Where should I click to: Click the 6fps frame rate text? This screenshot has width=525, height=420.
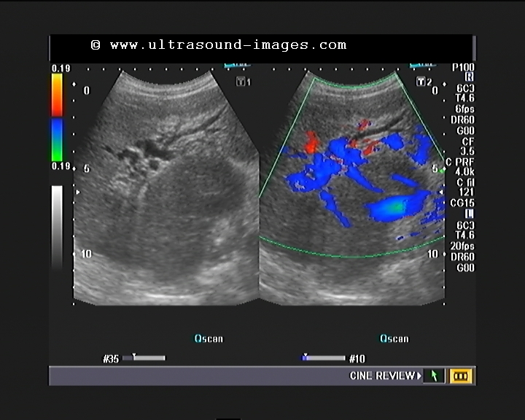coord(464,109)
